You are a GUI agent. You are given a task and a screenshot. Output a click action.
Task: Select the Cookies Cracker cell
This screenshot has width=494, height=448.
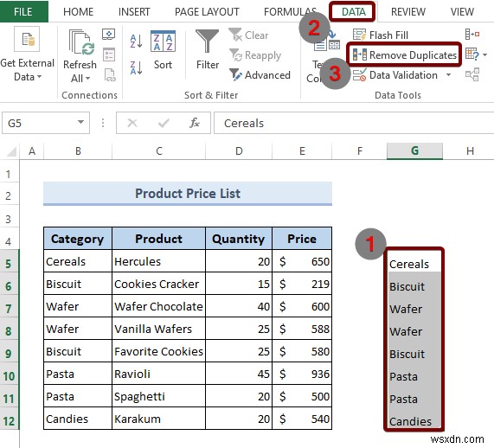(x=158, y=284)
